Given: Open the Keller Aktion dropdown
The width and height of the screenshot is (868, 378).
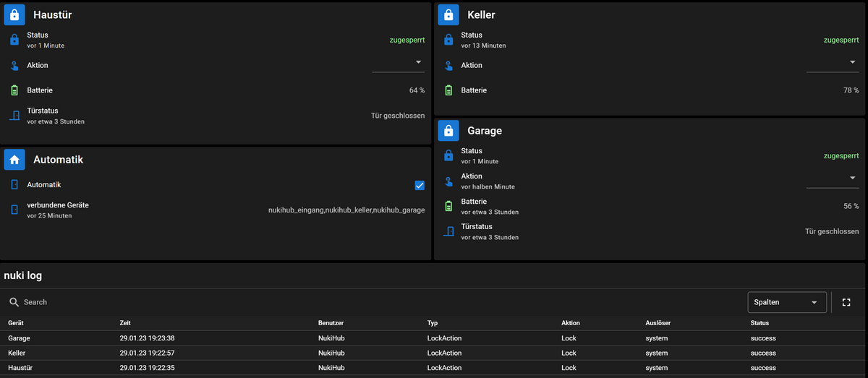Looking at the screenshot, I should coord(833,64).
